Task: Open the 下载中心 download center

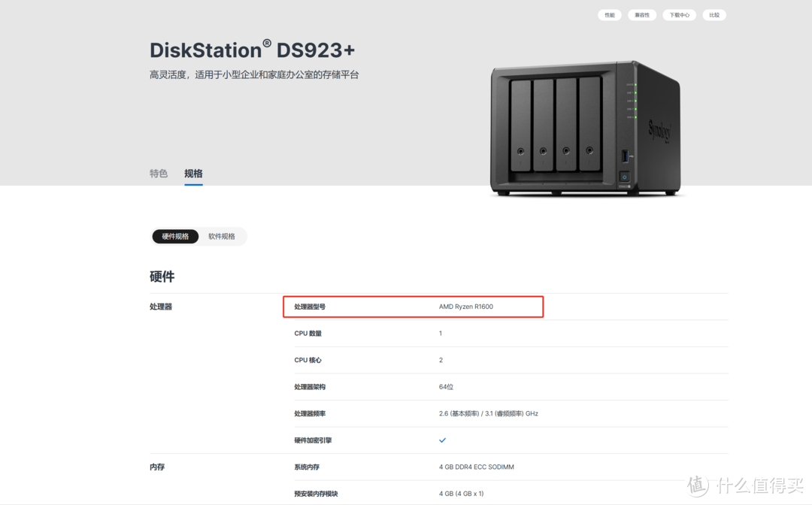Action: pos(678,14)
